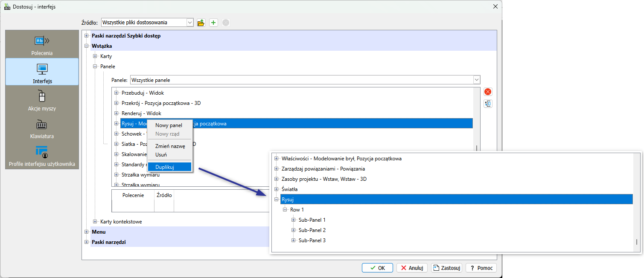The height and width of the screenshot is (278, 644).
Task: Click the Polecenie column header
Action: click(x=133, y=195)
